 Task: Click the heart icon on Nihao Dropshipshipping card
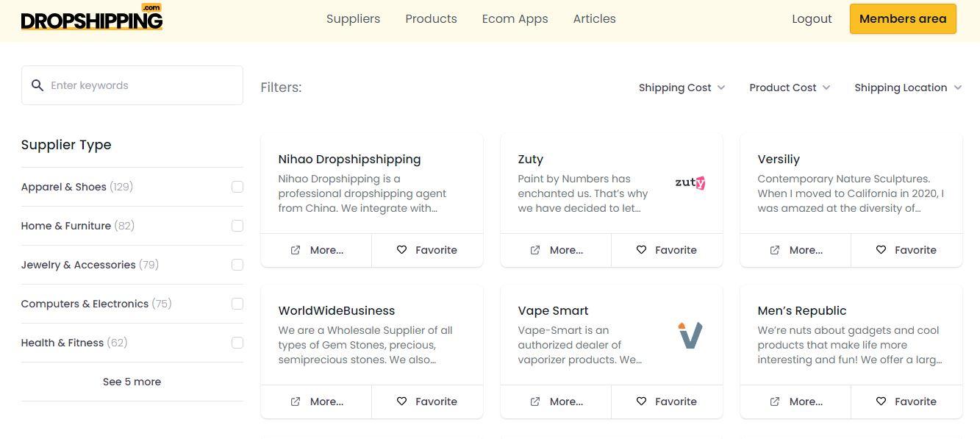click(x=402, y=250)
